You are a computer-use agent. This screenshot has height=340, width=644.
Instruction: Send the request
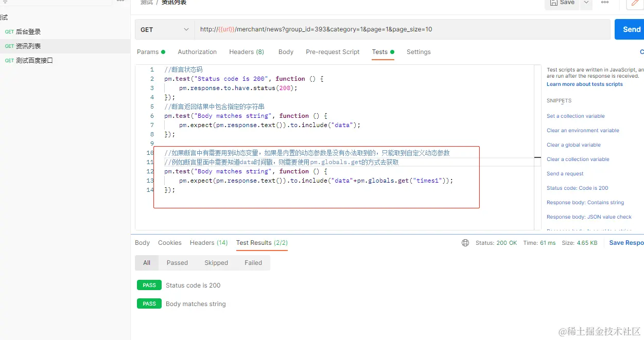(629, 29)
